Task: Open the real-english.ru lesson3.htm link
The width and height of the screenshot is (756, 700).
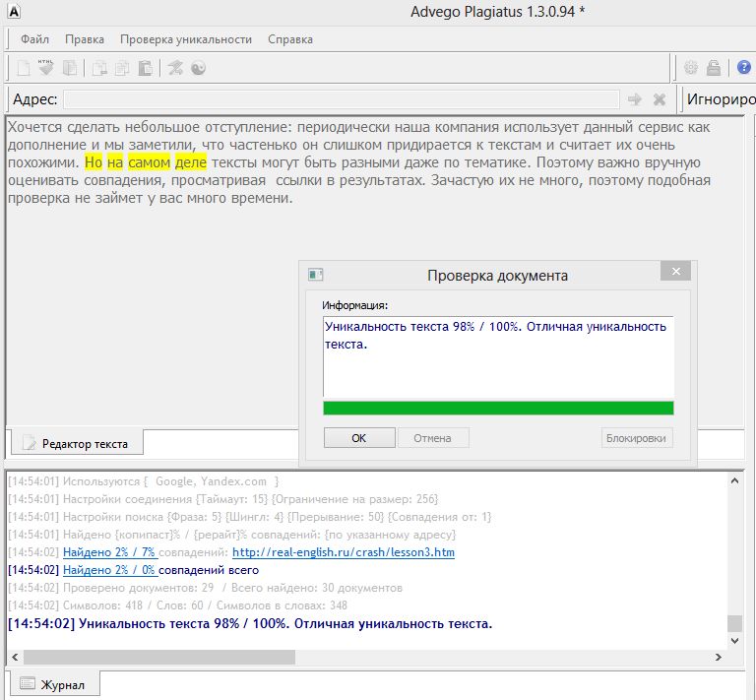Action: [344, 552]
